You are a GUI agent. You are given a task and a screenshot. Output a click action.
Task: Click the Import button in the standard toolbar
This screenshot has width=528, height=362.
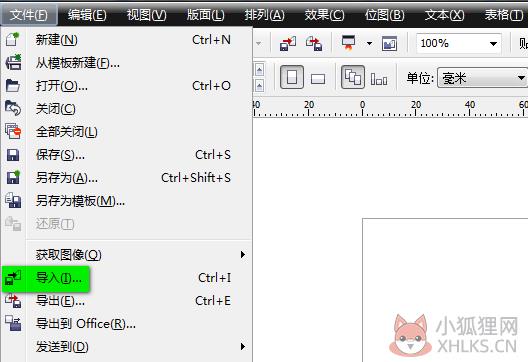coord(288,43)
